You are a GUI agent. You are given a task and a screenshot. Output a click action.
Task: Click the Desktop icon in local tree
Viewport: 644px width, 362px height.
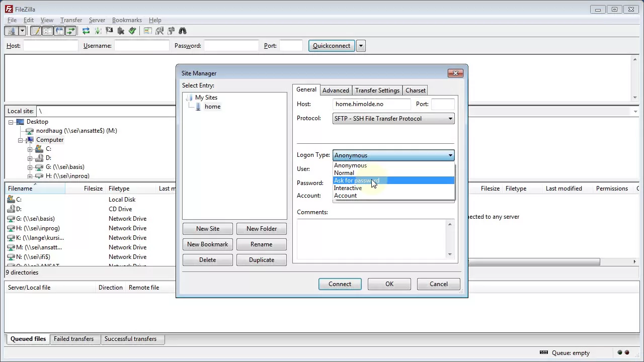(20, 122)
